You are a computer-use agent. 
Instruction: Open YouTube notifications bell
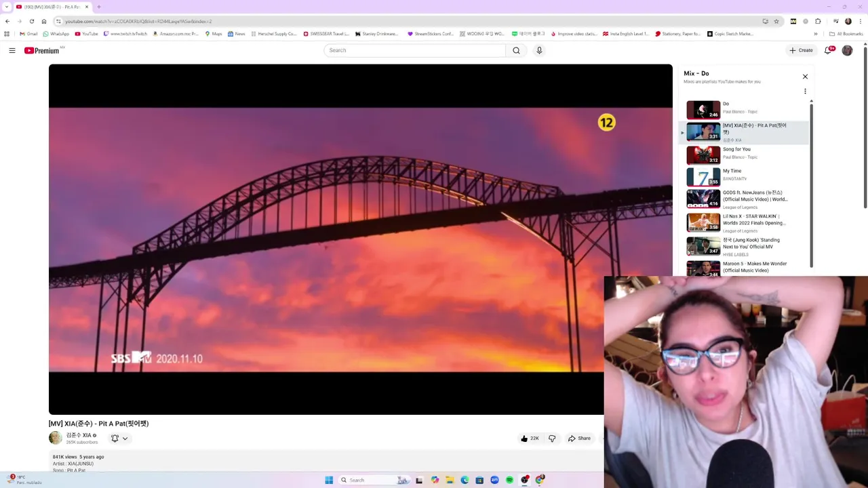point(828,50)
